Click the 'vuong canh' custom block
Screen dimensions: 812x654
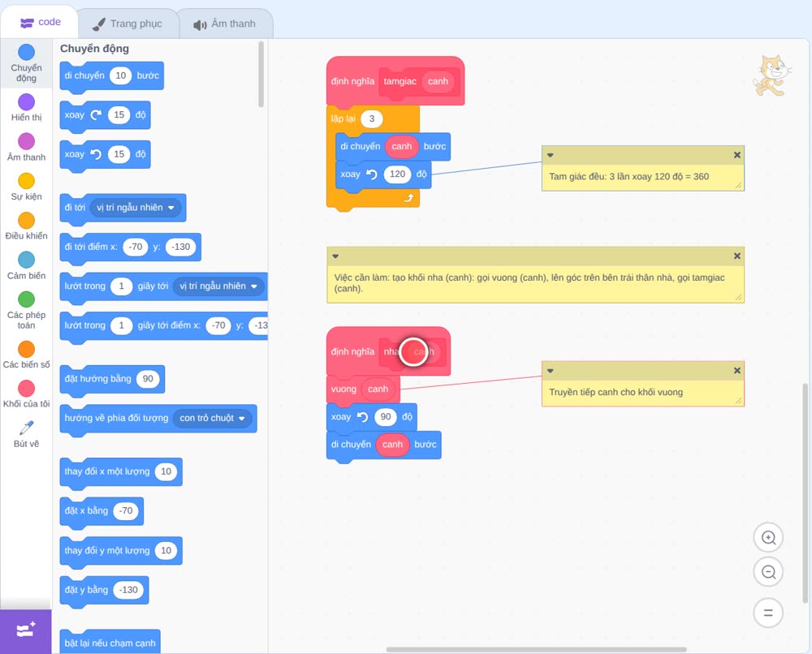pyautogui.click(x=364, y=389)
